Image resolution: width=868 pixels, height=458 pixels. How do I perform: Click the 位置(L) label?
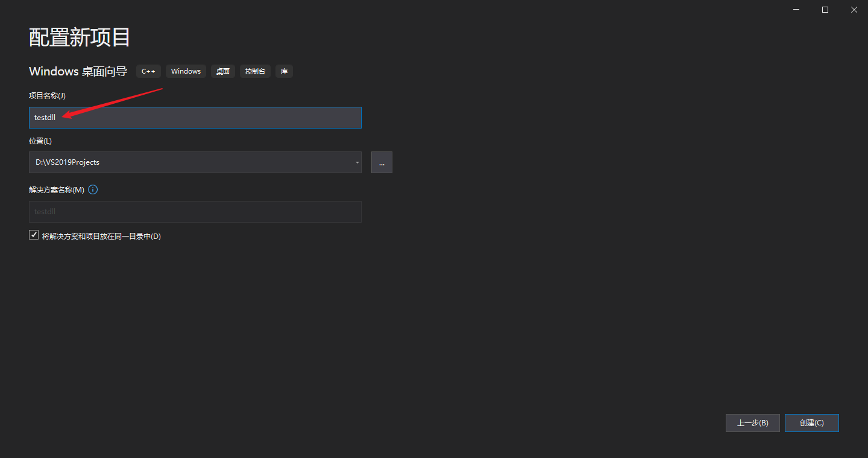[x=40, y=141]
